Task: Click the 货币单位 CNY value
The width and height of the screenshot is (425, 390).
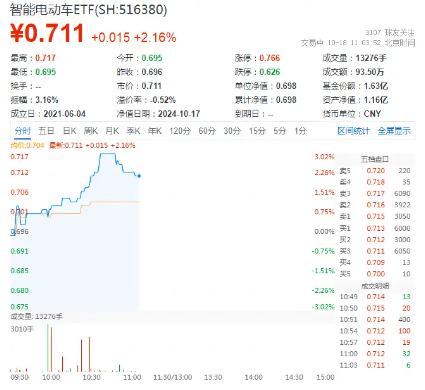Action: tap(372, 114)
